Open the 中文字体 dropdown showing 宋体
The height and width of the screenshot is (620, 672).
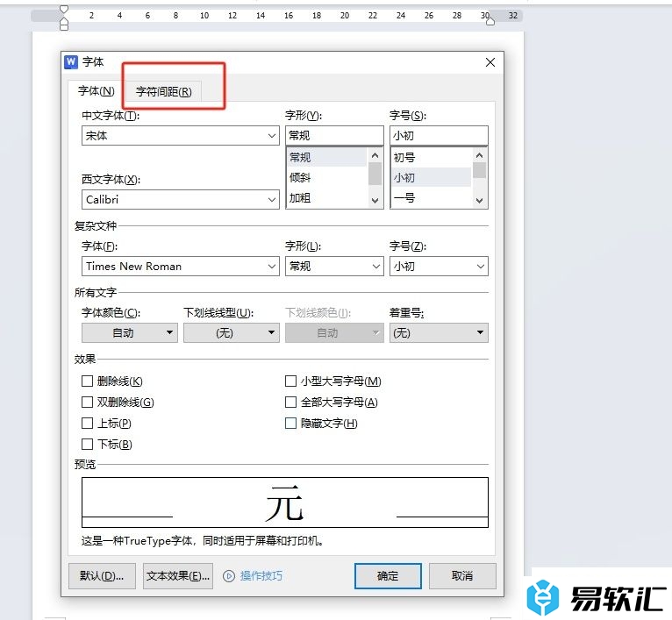pyautogui.click(x=181, y=136)
